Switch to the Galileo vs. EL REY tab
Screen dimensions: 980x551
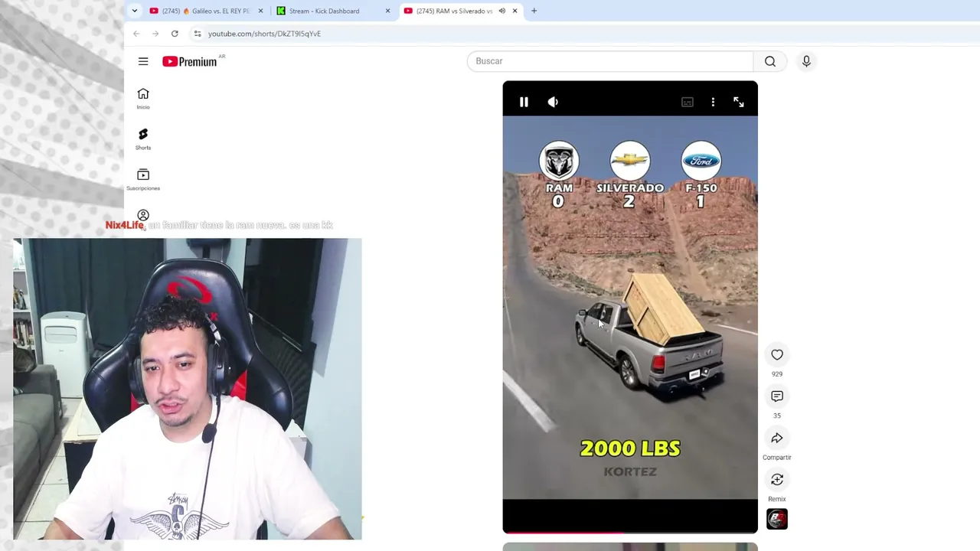(x=206, y=11)
